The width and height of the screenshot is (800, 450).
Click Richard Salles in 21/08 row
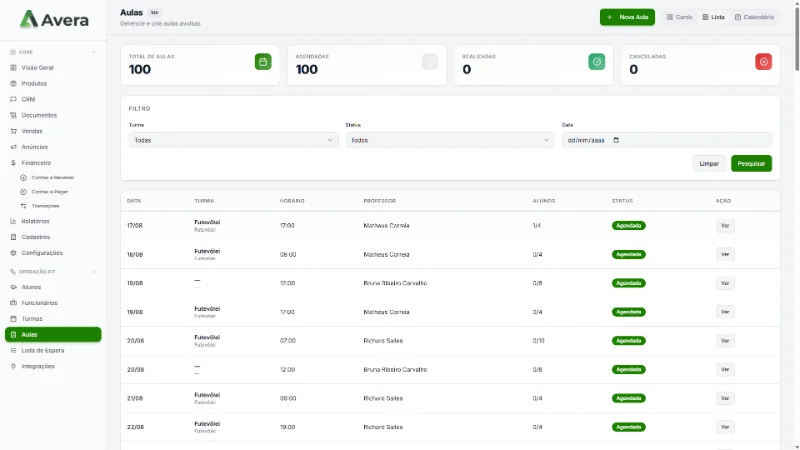click(383, 398)
